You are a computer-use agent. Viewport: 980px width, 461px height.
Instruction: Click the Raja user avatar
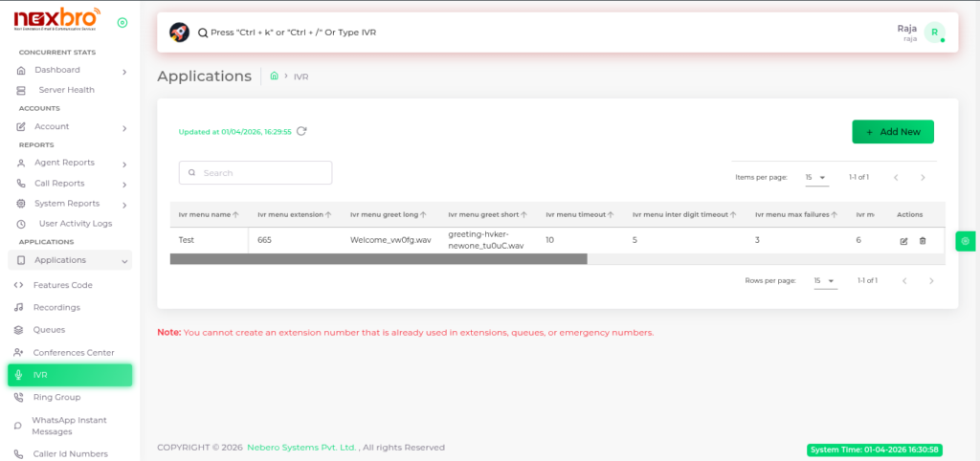click(x=934, y=33)
